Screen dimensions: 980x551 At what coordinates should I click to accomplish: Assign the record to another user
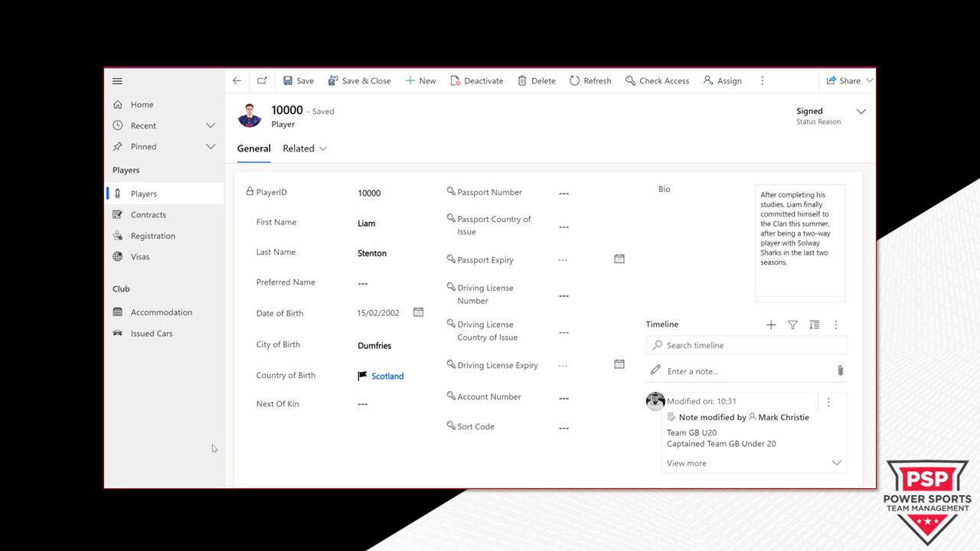[722, 80]
